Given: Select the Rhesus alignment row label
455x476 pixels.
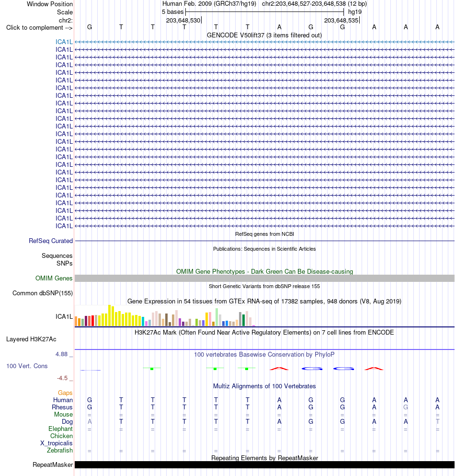Looking at the screenshot, I should 62,407.
